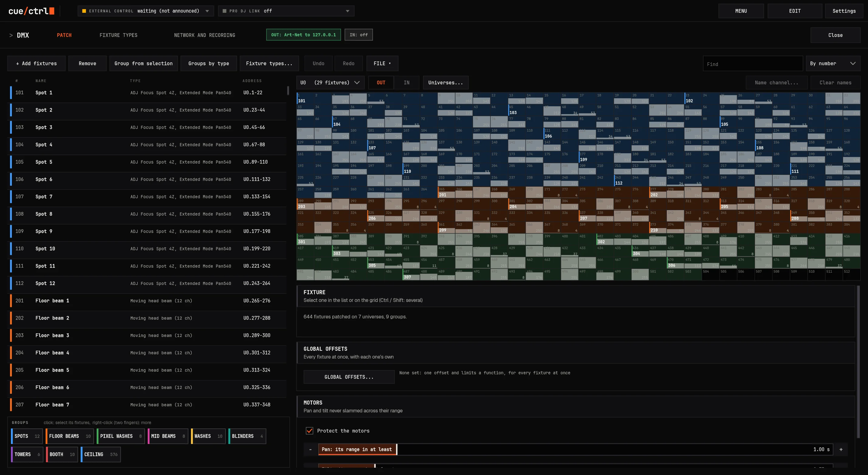Click Name channel... button
This screenshot has height=475, width=868.
coord(776,83)
